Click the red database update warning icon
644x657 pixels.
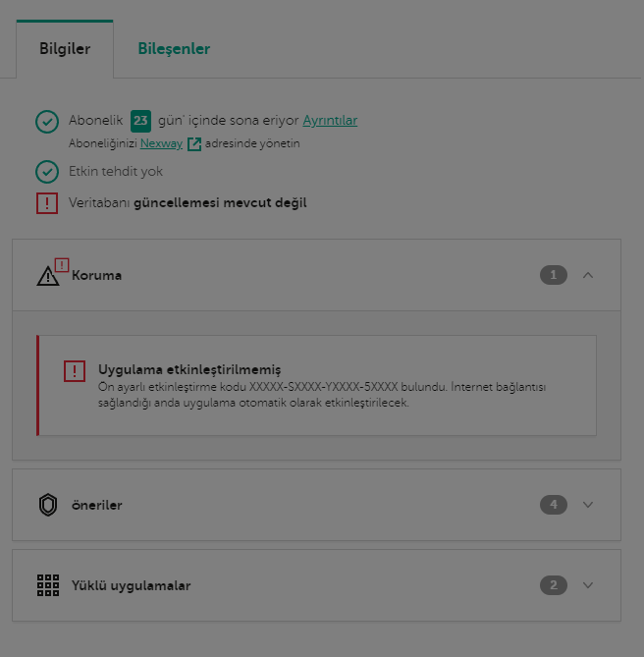(x=47, y=203)
